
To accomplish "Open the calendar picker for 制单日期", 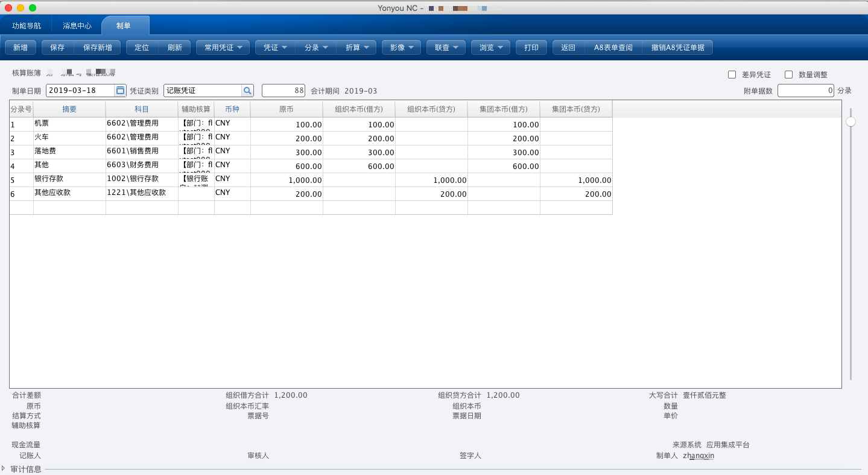I will click(120, 91).
